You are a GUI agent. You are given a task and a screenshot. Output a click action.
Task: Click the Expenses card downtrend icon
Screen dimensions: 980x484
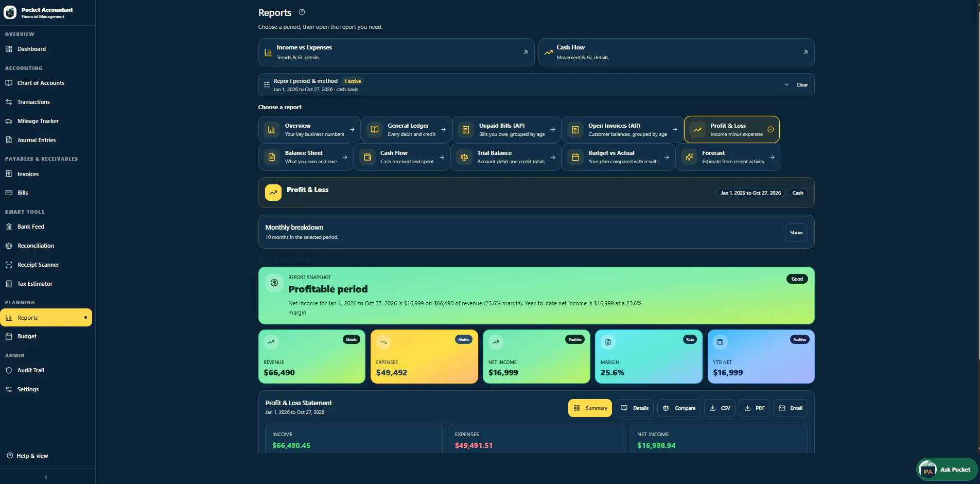point(383,342)
